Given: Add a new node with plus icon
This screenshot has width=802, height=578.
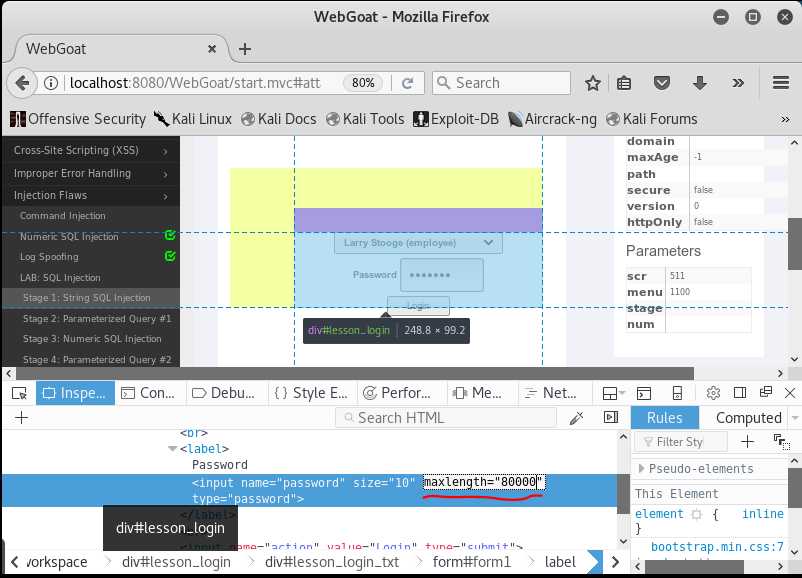Looking at the screenshot, I should click(x=21, y=417).
